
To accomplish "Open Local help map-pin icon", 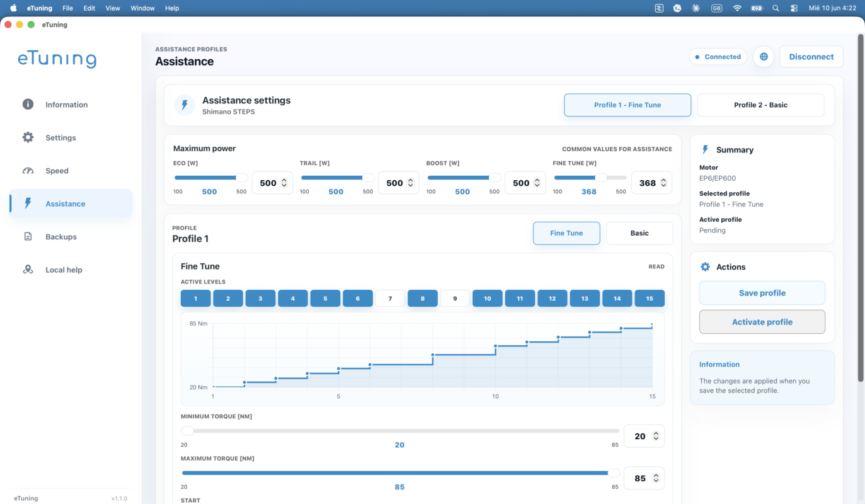I will [28, 270].
